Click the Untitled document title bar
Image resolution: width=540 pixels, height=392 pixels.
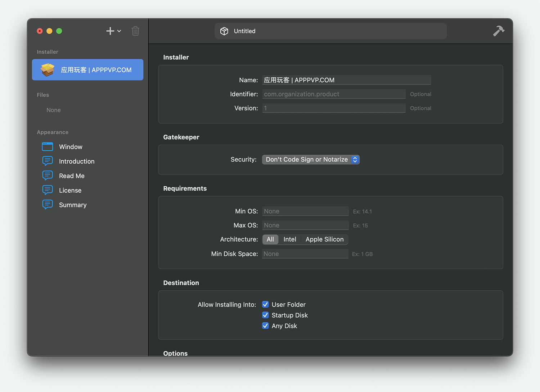coord(330,31)
